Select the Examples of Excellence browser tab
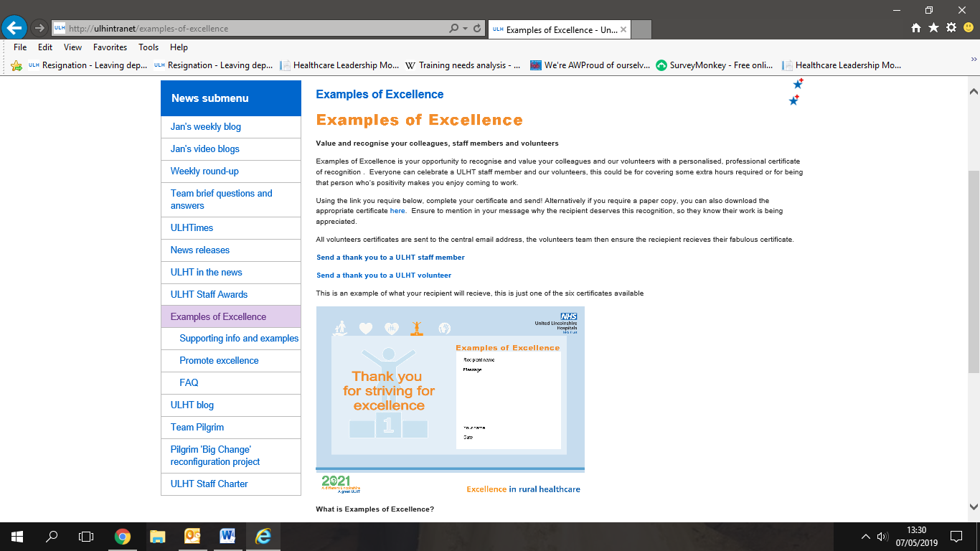The height and width of the screenshot is (551, 980). [559, 29]
